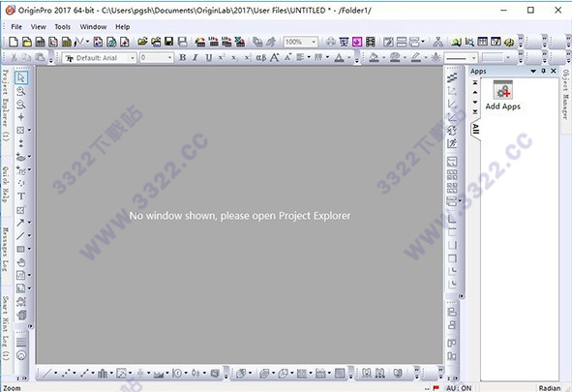The height and width of the screenshot is (392, 572).
Task: Click the Bold formatting button
Action: (x=182, y=58)
